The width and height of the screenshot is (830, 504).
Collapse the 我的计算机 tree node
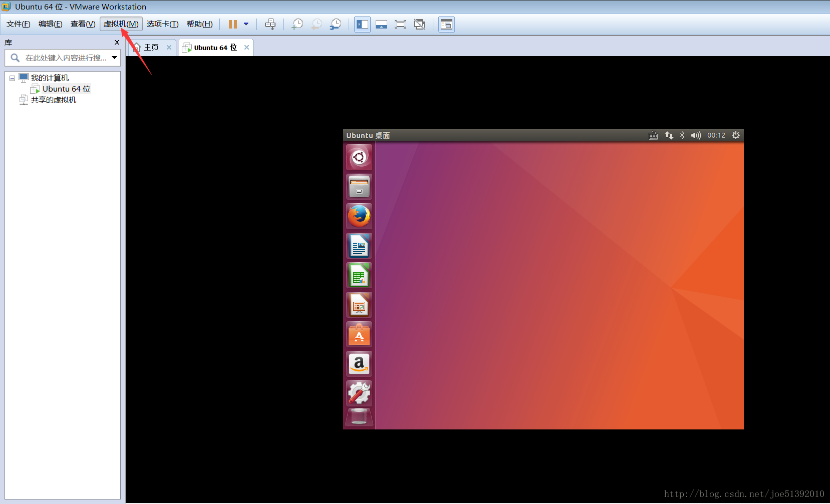click(x=12, y=78)
